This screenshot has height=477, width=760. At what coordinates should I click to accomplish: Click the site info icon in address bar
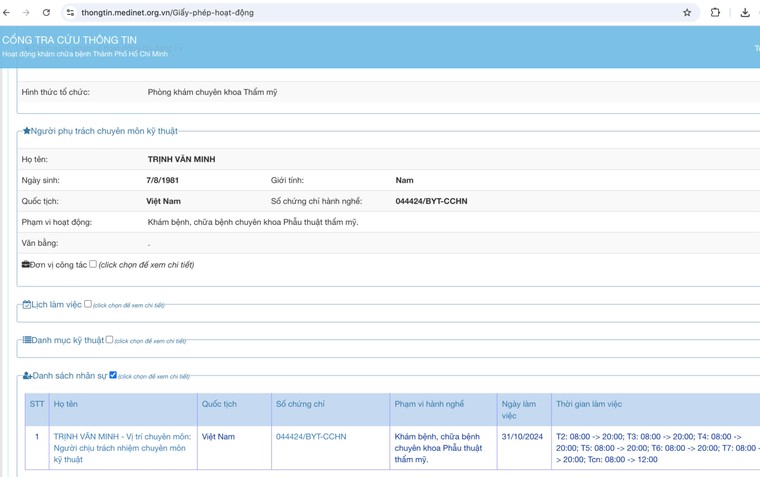point(70,13)
